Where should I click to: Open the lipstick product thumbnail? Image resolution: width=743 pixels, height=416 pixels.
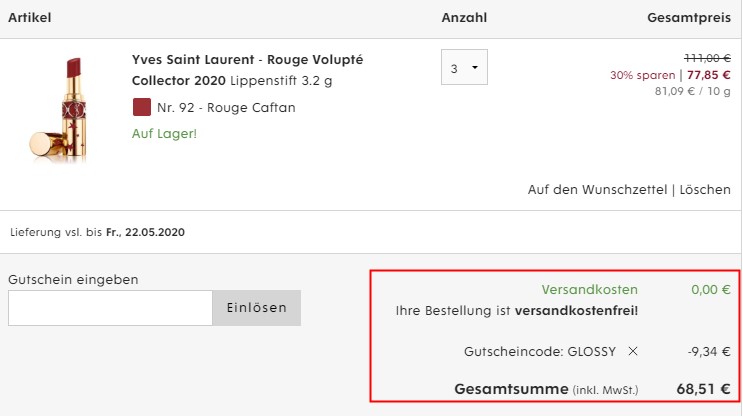click(59, 110)
